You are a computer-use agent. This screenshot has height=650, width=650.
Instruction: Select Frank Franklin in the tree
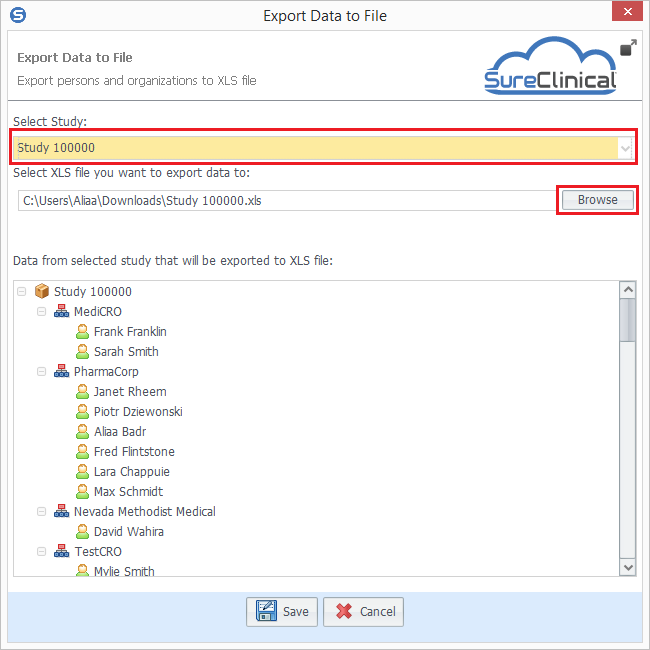tap(130, 332)
